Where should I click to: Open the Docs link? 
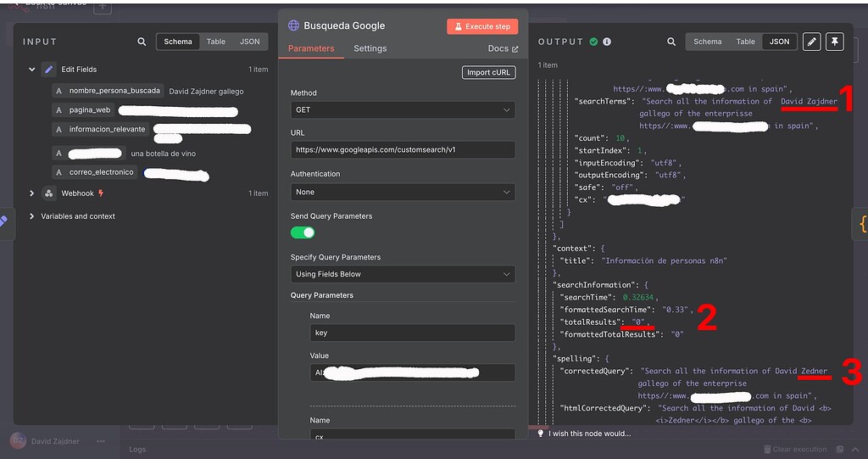[503, 49]
